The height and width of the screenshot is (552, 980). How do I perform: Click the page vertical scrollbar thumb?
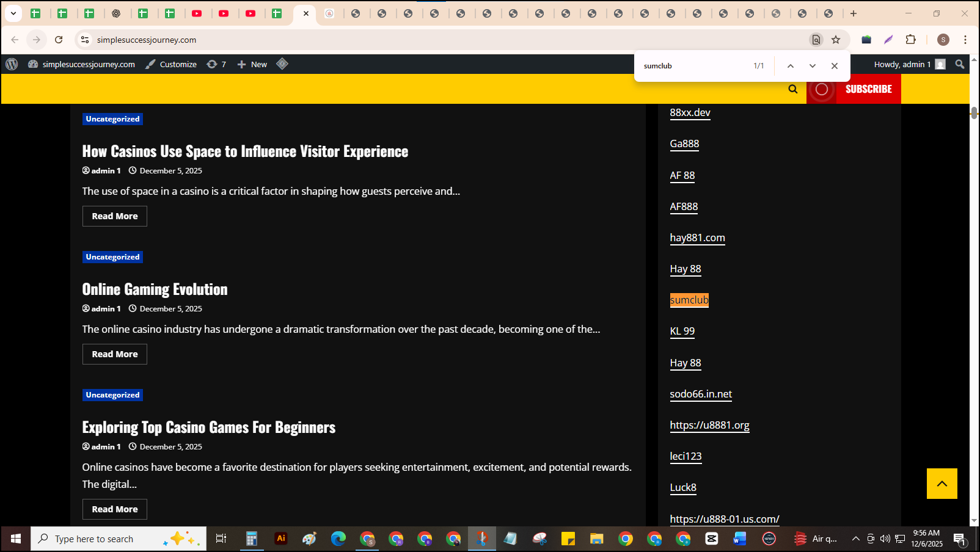tap(974, 112)
